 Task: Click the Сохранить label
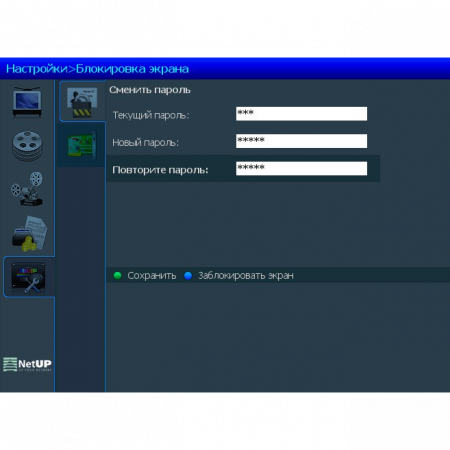(x=152, y=276)
